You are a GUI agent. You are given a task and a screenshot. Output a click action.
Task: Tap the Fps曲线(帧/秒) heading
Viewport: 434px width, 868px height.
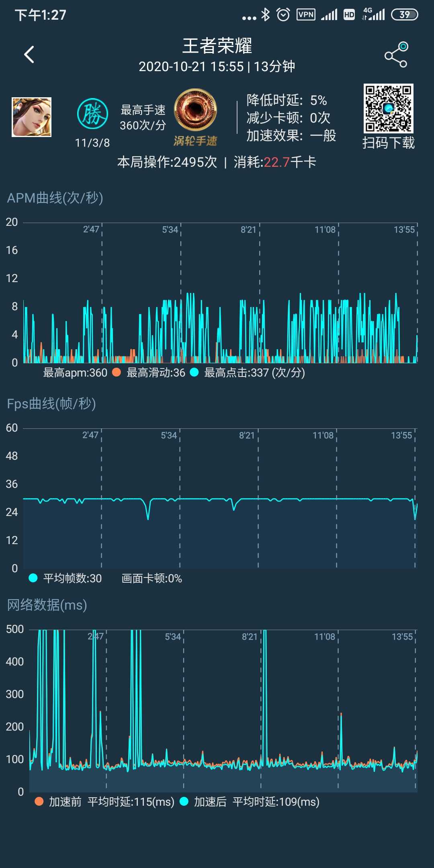[x=51, y=403]
